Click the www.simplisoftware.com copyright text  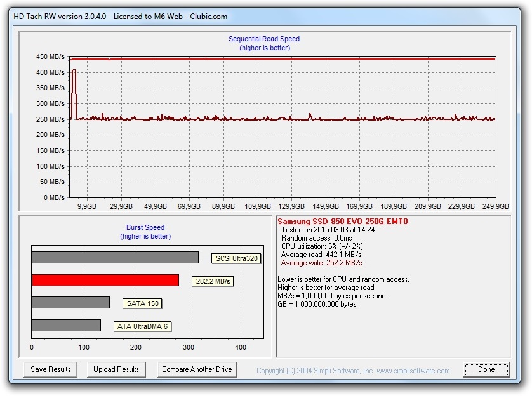point(353,371)
